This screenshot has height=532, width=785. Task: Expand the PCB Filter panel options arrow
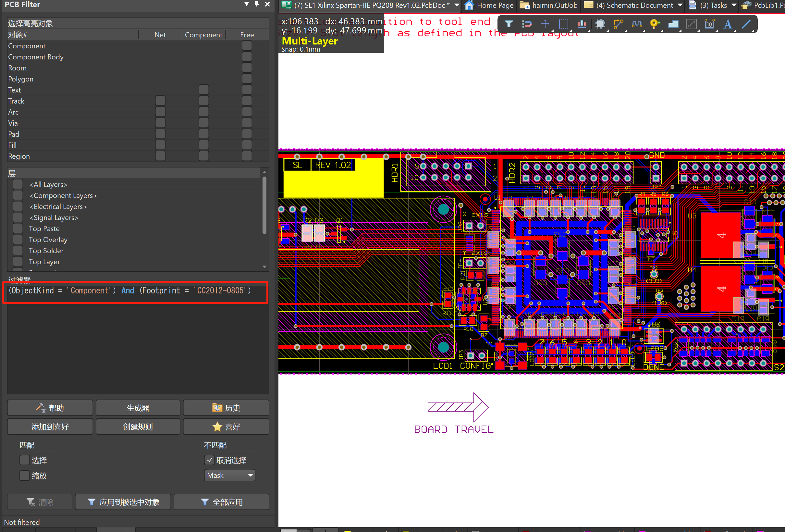[x=247, y=4]
